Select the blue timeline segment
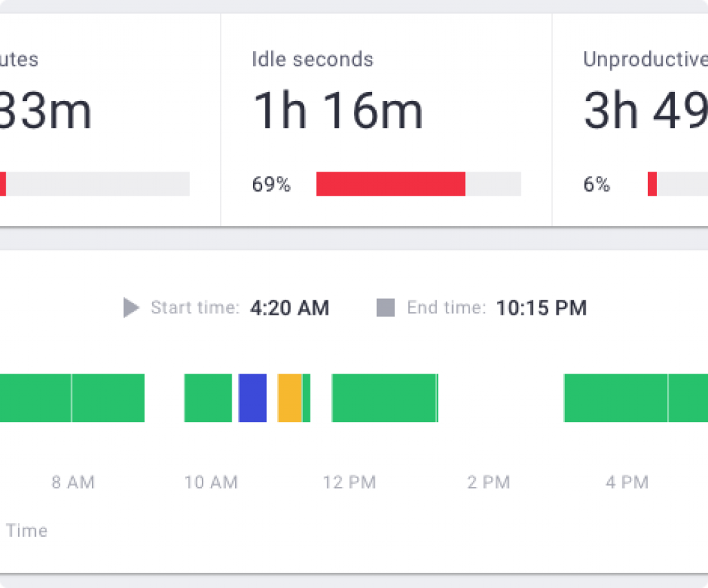This screenshot has width=708, height=588. point(253,398)
